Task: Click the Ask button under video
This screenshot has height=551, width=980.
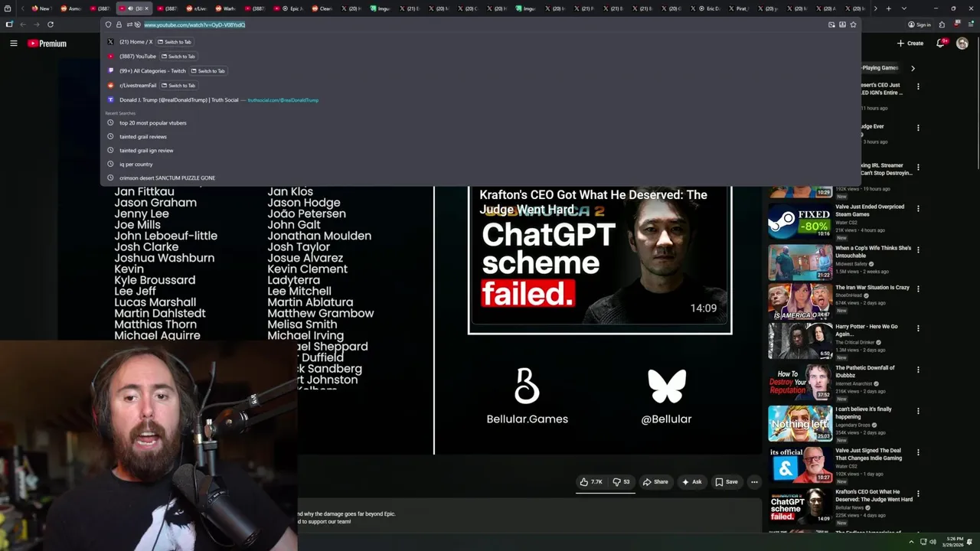Action: 691,482
